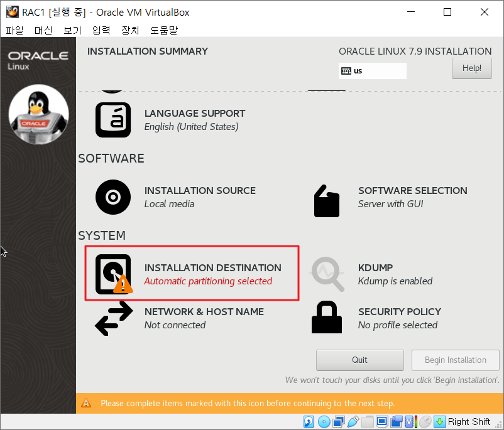
Task: Click the LANGUAGE SUPPORT label
Action: pyautogui.click(x=194, y=114)
